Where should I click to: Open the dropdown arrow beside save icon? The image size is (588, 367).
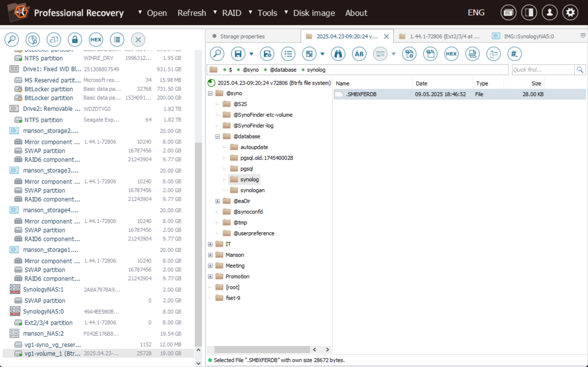point(251,54)
